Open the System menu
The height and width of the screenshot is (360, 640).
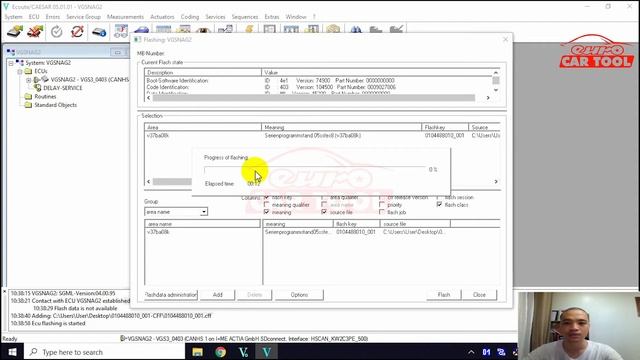point(13,17)
